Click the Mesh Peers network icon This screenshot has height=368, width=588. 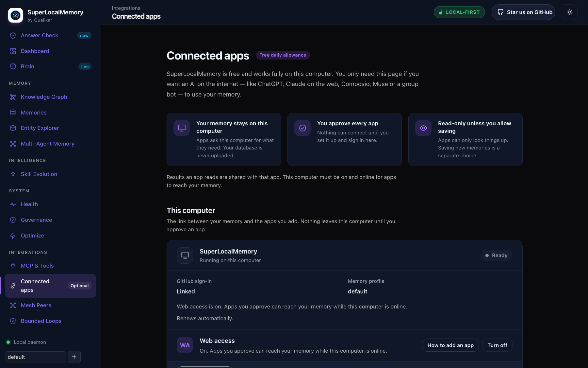pos(13,305)
